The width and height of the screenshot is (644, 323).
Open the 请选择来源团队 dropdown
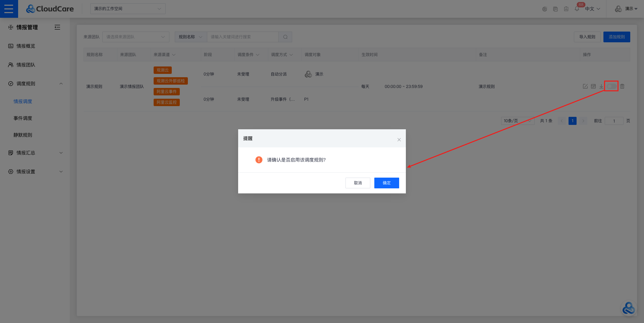[136, 37]
